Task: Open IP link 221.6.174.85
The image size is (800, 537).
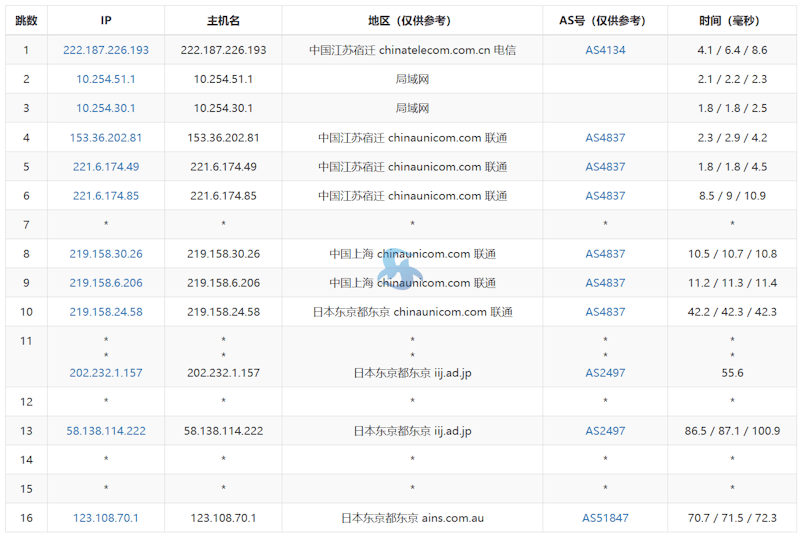Action: 106,196
